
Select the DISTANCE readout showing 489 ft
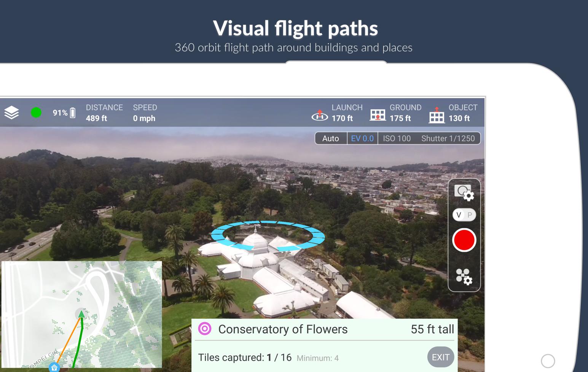(104, 113)
